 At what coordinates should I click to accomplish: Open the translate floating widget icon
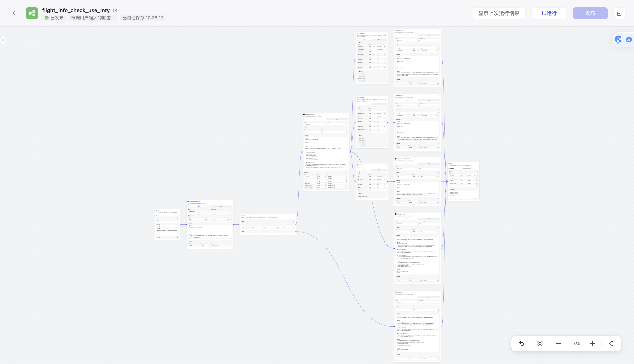(628, 40)
